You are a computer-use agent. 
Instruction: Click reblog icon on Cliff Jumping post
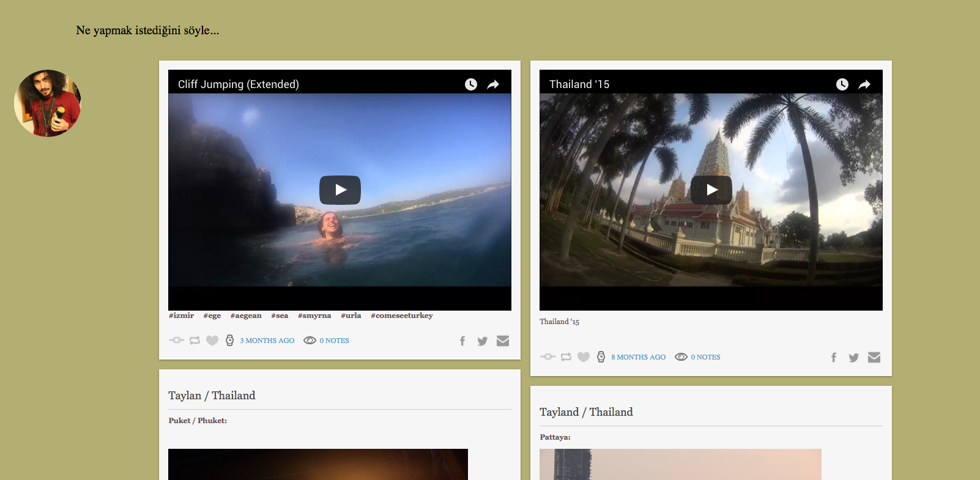pos(195,341)
